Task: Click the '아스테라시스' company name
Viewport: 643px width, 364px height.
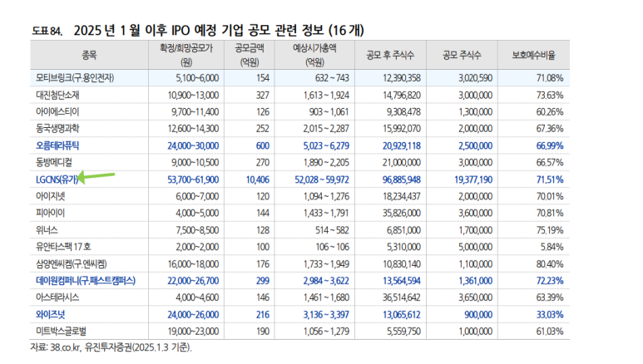Action: click(57, 298)
